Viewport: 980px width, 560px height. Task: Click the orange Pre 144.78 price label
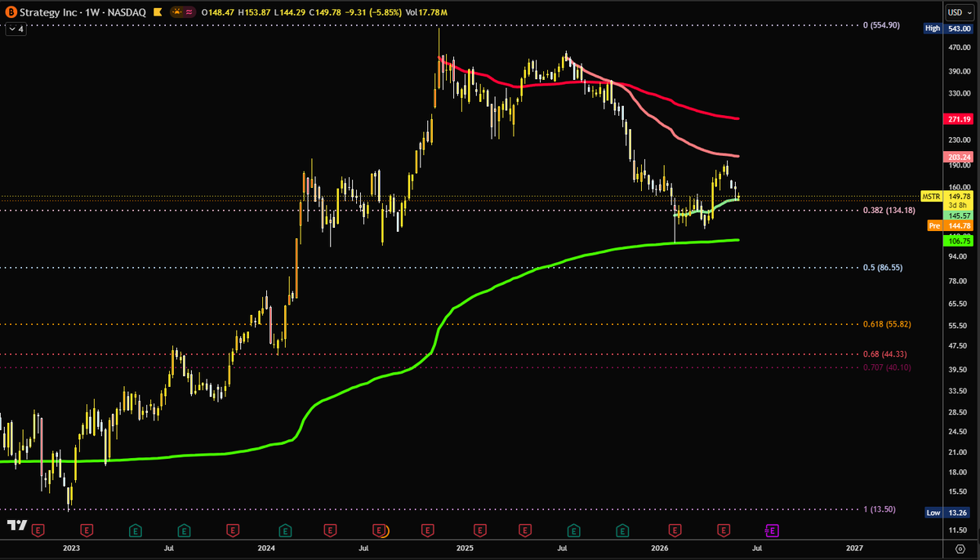(x=950, y=225)
